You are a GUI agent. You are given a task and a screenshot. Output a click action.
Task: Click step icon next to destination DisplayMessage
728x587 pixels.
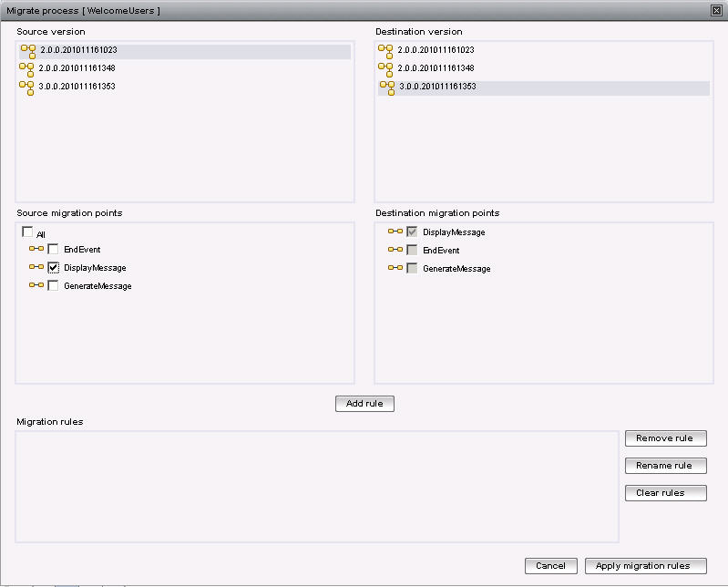tap(395, 232)
